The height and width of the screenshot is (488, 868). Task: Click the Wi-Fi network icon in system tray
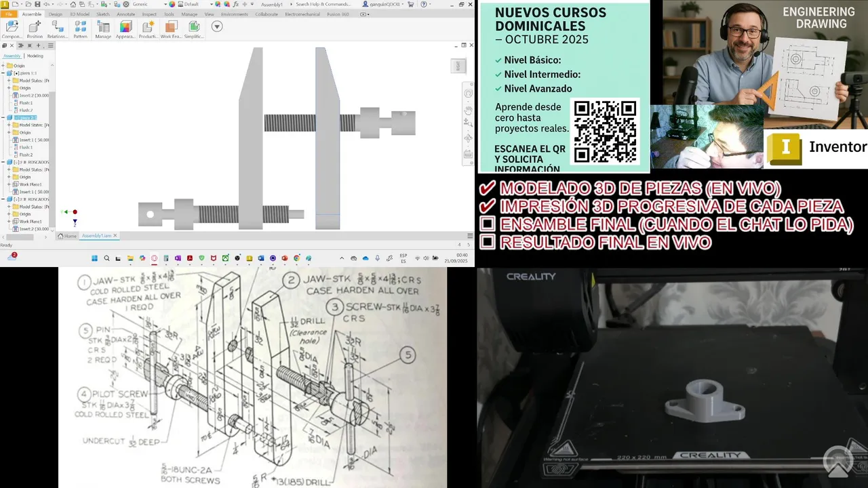click(x=417, y=258)
